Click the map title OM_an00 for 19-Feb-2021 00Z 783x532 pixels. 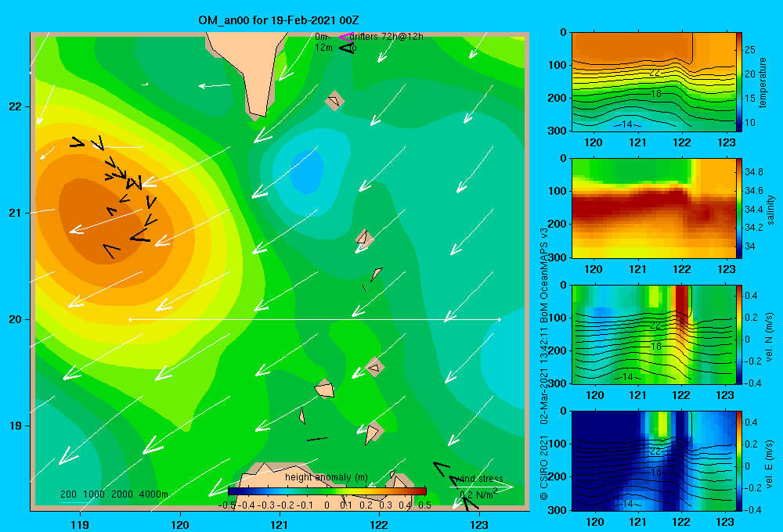[x=279, y=20]
